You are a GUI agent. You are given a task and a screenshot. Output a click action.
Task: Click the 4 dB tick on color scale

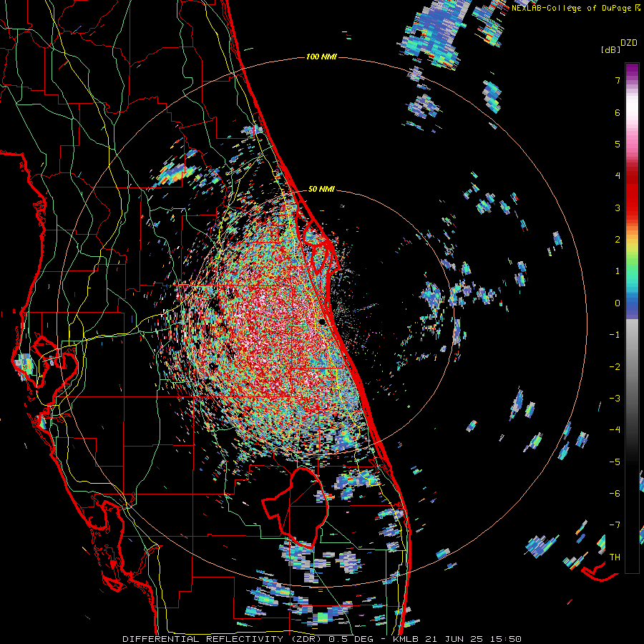(618, 176)
